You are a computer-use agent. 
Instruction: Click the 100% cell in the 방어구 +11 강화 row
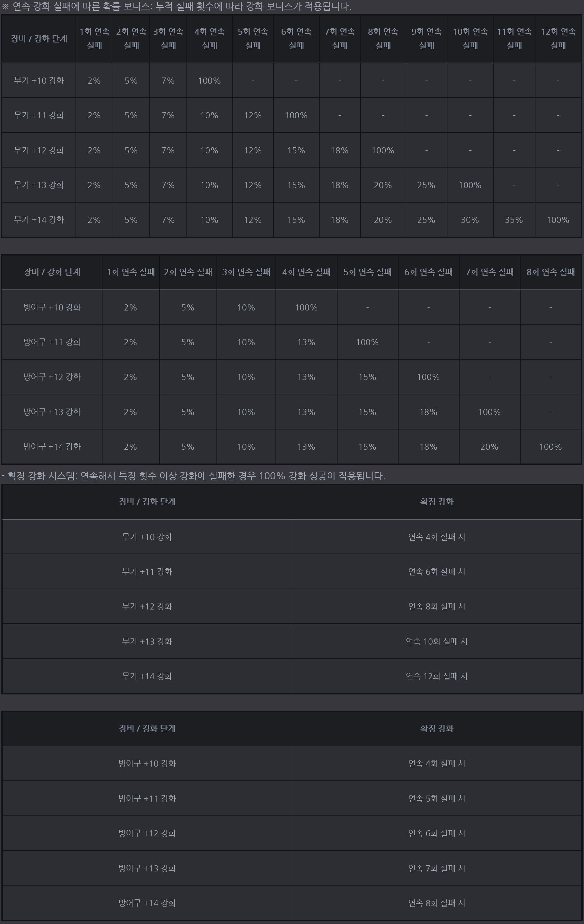(x=367, y=342)
